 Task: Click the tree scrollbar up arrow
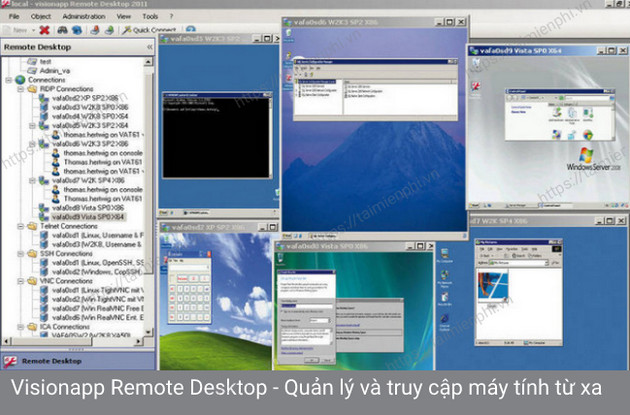[x=148, y=61]
